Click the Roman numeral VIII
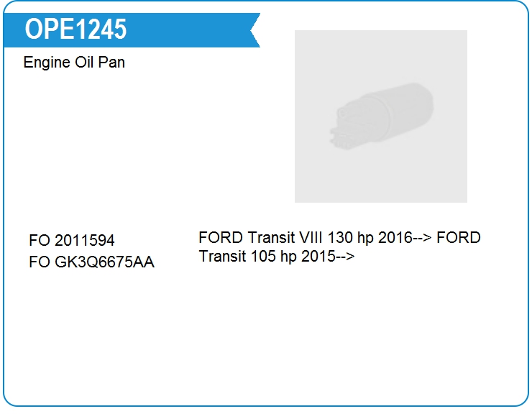This screenshot has width=532, height=414. click(313, 238)
